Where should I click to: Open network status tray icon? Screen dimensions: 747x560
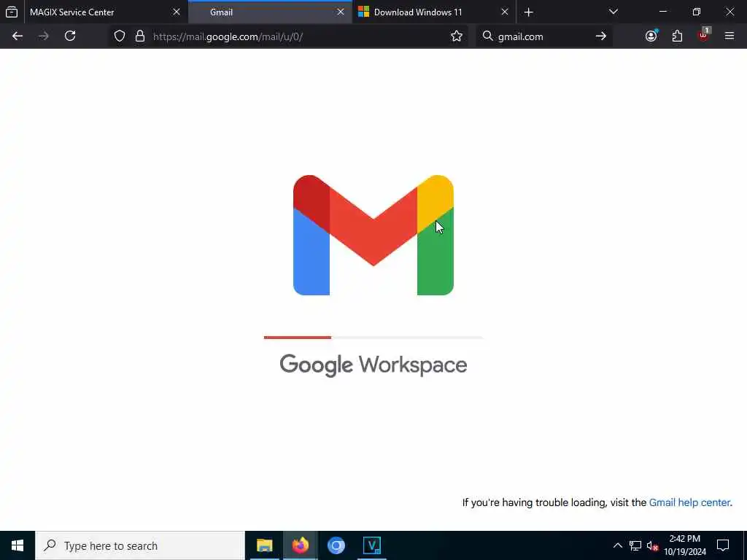click(635, 545)
